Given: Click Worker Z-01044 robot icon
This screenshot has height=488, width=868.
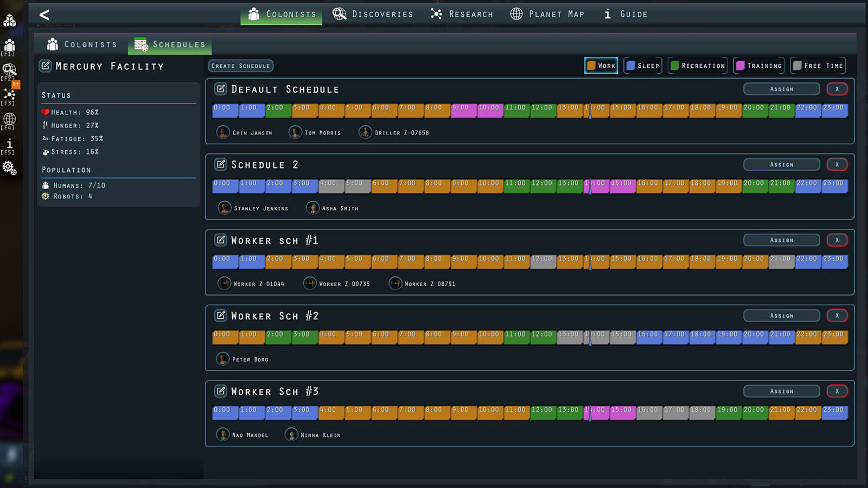Looking at the screenshot, I should click(224, 284).
